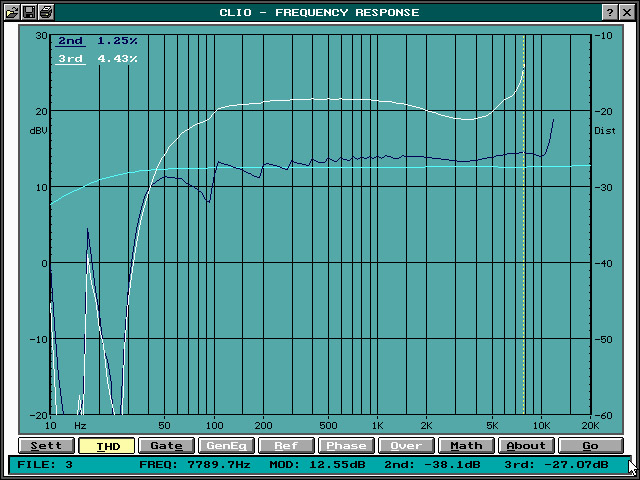Click the dBV axis unit label

tap(38, 131)
